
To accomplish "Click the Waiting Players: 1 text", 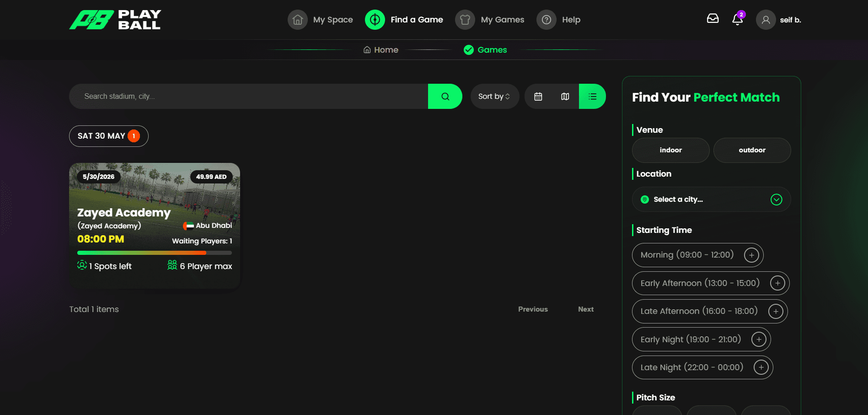I will [202, 241].
